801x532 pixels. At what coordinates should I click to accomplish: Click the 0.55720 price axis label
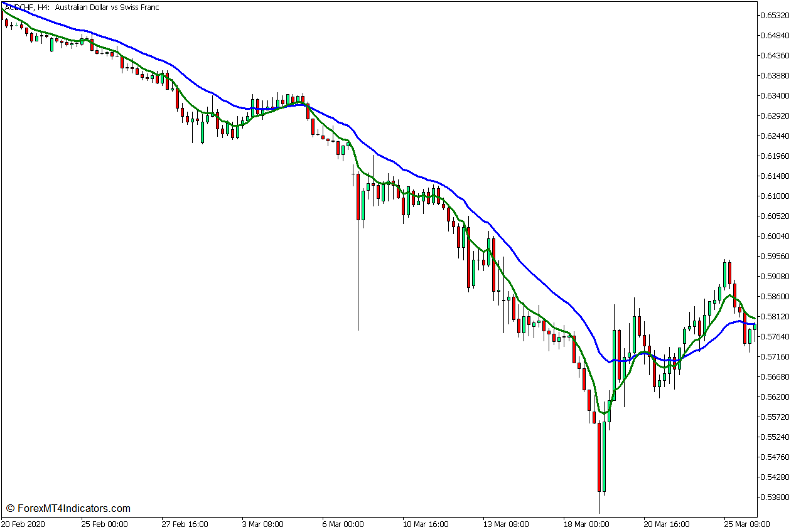point(774,417)
